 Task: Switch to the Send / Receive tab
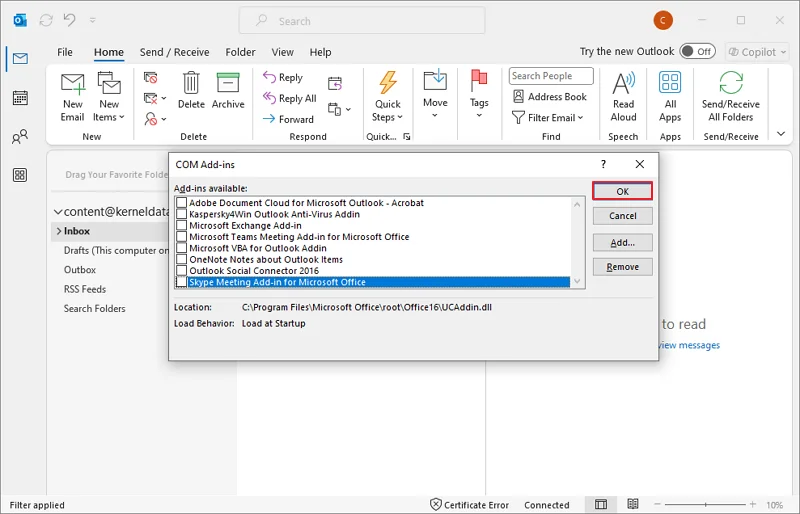[x=174, y=52]
